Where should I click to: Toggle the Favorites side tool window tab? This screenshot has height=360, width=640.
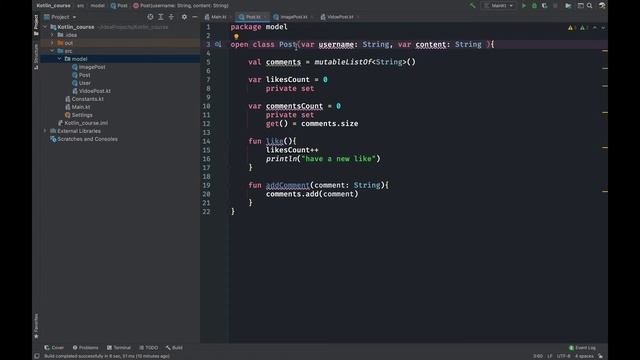click(36, 326)
